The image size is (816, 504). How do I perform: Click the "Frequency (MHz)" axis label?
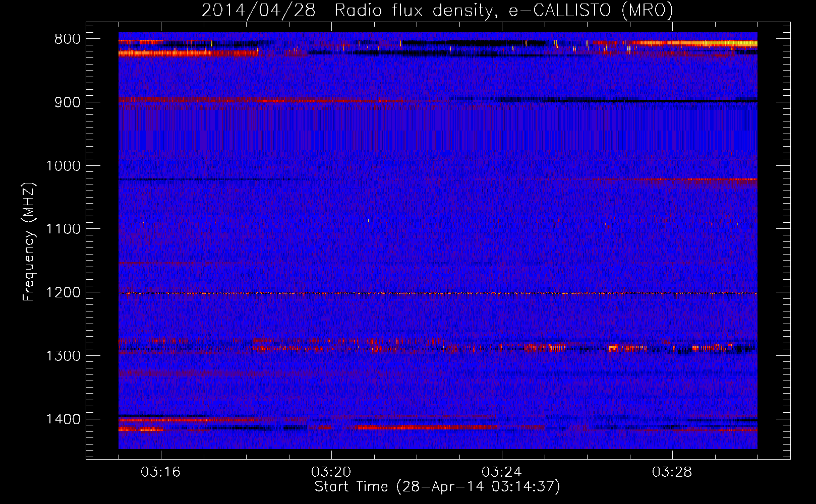tap(29, 241)
